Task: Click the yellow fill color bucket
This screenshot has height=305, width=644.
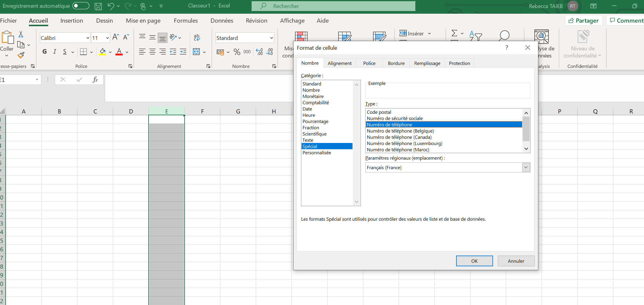Action: pyautogui.click(x=102, y=52)
